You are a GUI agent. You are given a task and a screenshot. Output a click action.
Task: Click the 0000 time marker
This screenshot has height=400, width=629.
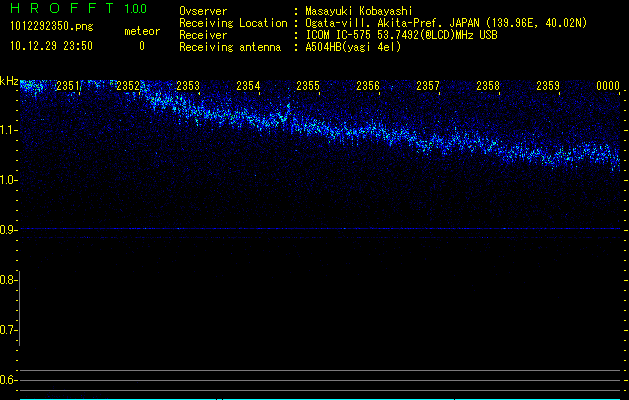coord(608,86)
